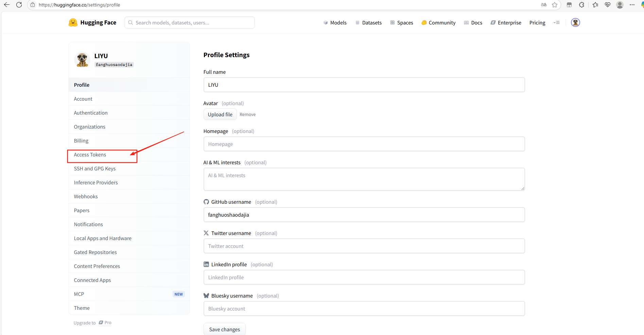Image resolution: width=644 pixels, height=335 pixels.
Task: Open Organizations in sidebar
Action: tap(129, 127)
